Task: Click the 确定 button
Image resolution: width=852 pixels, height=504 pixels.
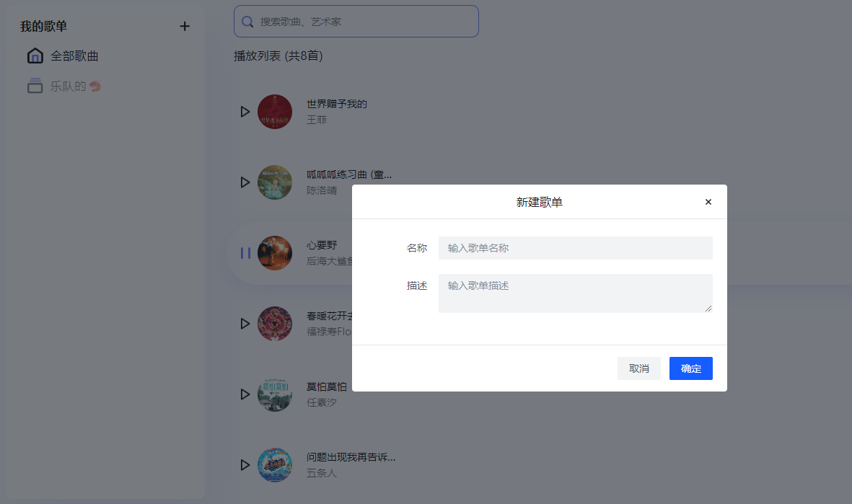Action: (x=690, y=368)
